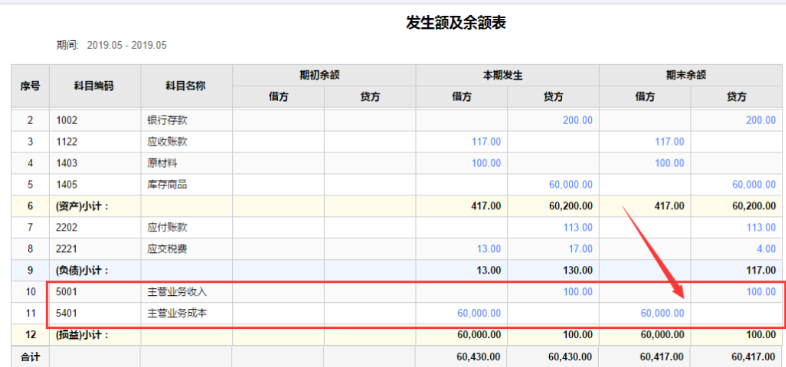Open the 4.00 ending credit for 应交税费
This screenshot has width=786, height=367.
point(766,249)
